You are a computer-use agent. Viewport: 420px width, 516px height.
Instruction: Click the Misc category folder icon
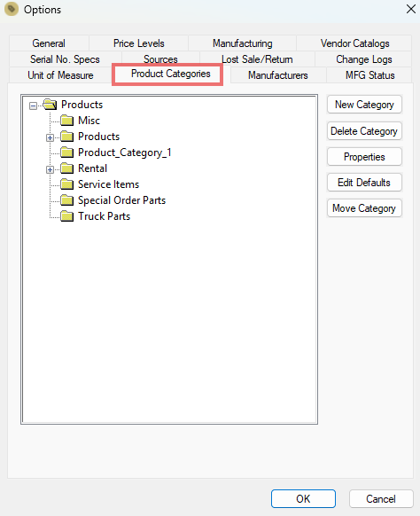click(67, 121)
